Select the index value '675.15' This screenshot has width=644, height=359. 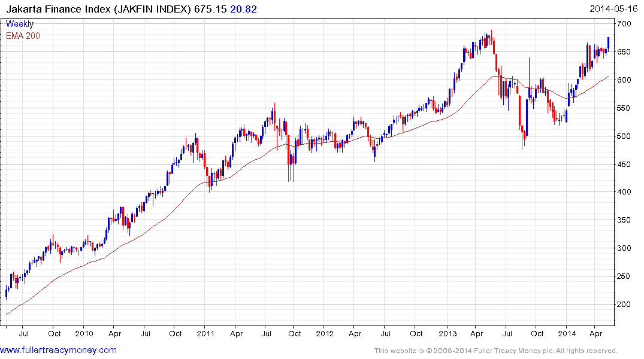tap(210, 9)
